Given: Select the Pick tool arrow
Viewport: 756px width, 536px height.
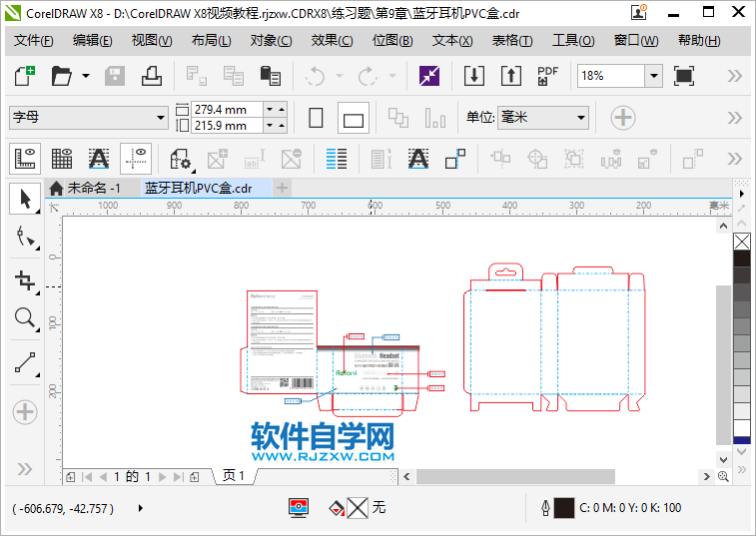Looking at the screenshot, I should [x=25, y=198].
